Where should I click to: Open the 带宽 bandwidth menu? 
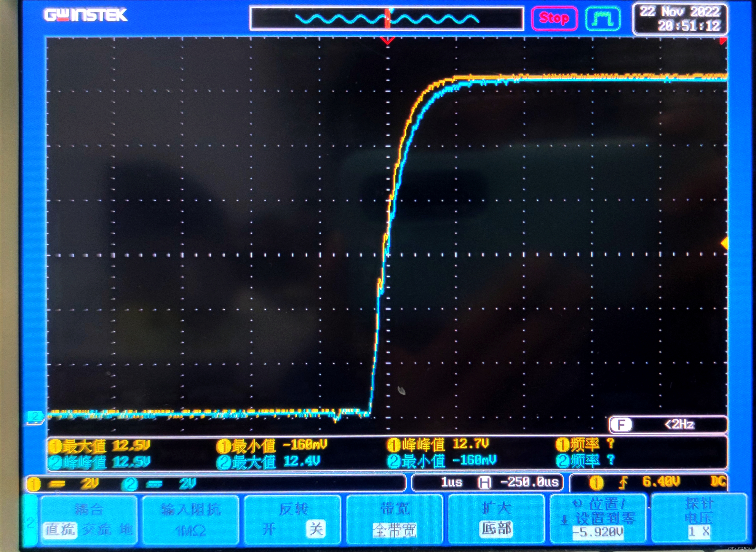point(395,519)
